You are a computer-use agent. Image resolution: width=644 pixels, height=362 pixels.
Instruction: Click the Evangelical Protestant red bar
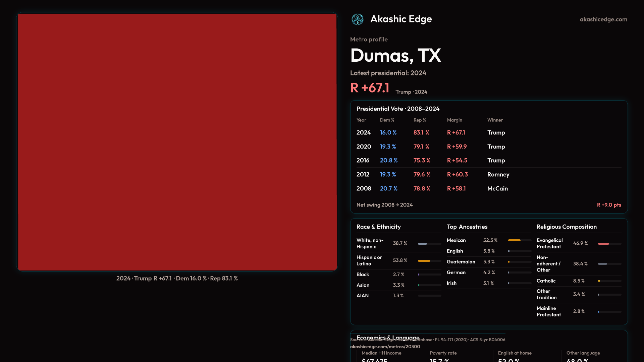click(603, 244)
